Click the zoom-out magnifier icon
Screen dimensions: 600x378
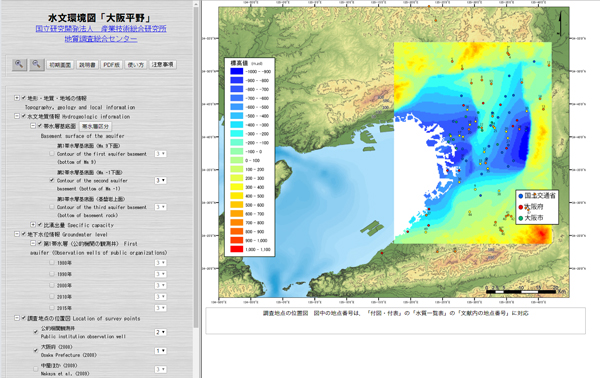coord(37,64)
